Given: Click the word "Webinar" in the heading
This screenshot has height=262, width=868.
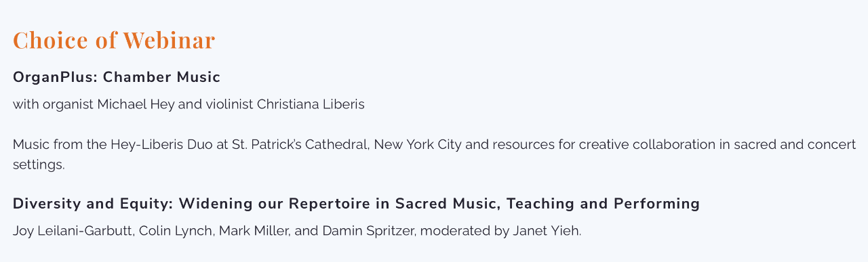Looking at the screenshot, I should tap(169, 40).
